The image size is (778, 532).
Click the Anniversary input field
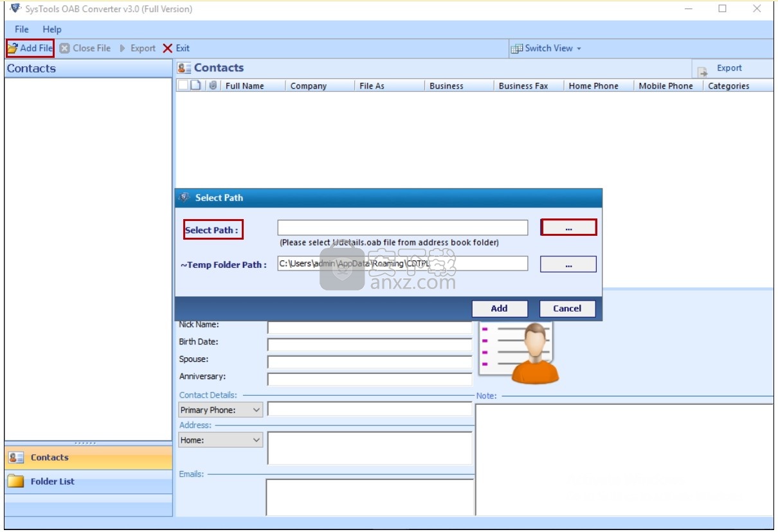coord(370,379)
